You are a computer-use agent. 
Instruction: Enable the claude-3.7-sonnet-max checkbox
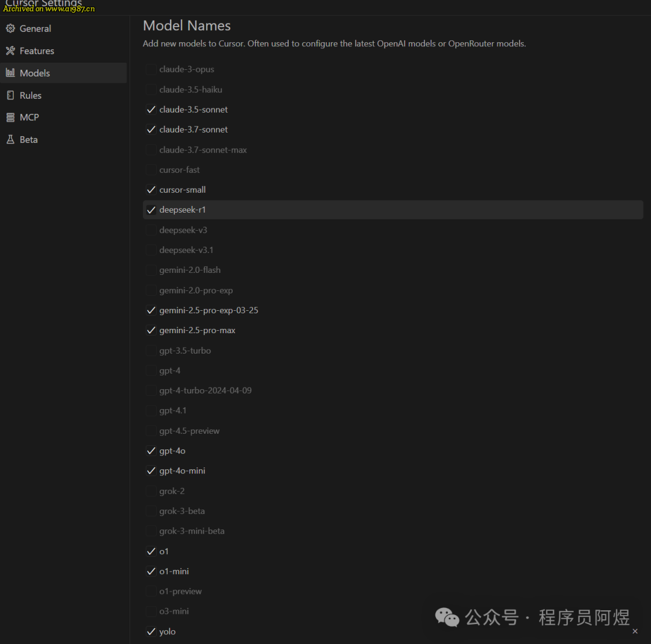tap(151, 150)
